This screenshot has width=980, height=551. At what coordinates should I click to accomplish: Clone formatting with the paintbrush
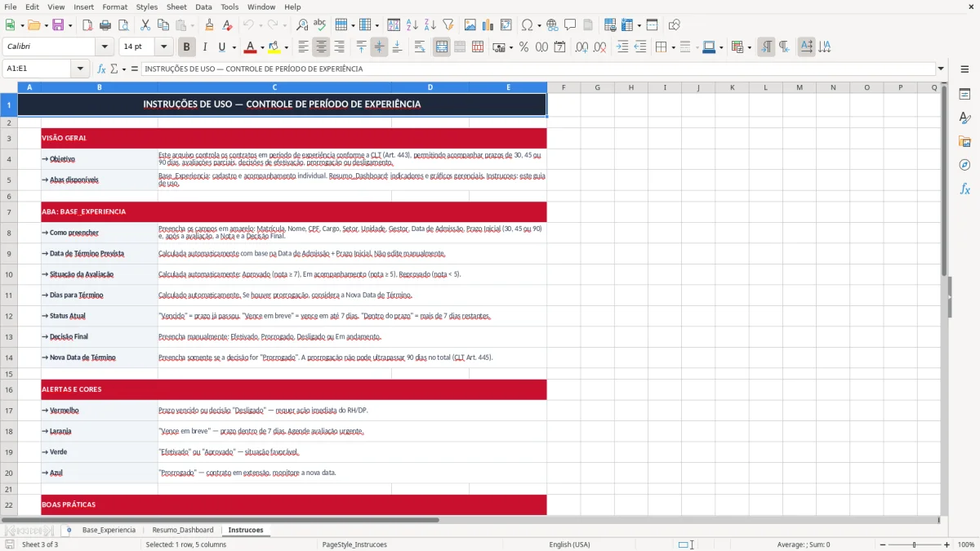click(210, 25)
